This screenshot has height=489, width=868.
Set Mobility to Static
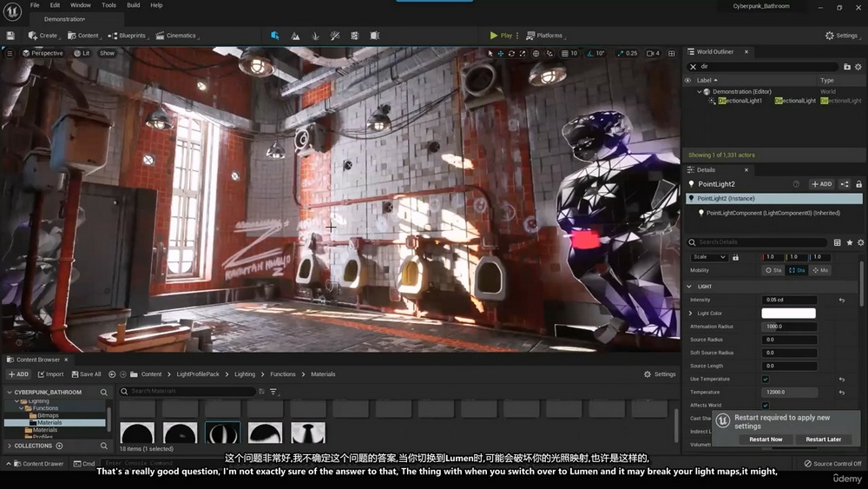(773, 270)
